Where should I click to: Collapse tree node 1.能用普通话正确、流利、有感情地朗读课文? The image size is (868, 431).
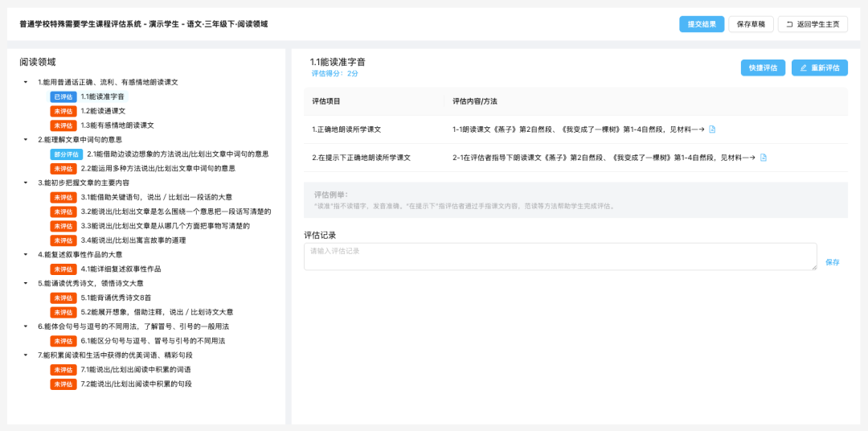[x=26, y=82]
